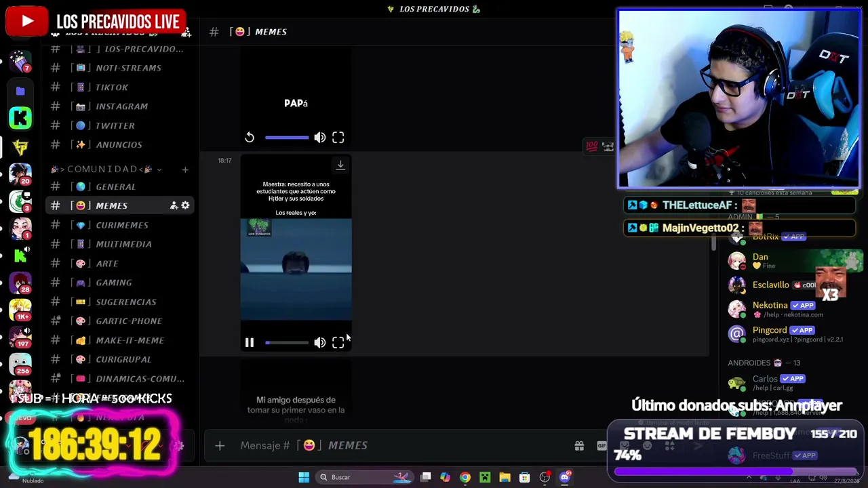Open the Pingcord bot profile
Screen dimensions: 868x488
click(x=787, y=333)
